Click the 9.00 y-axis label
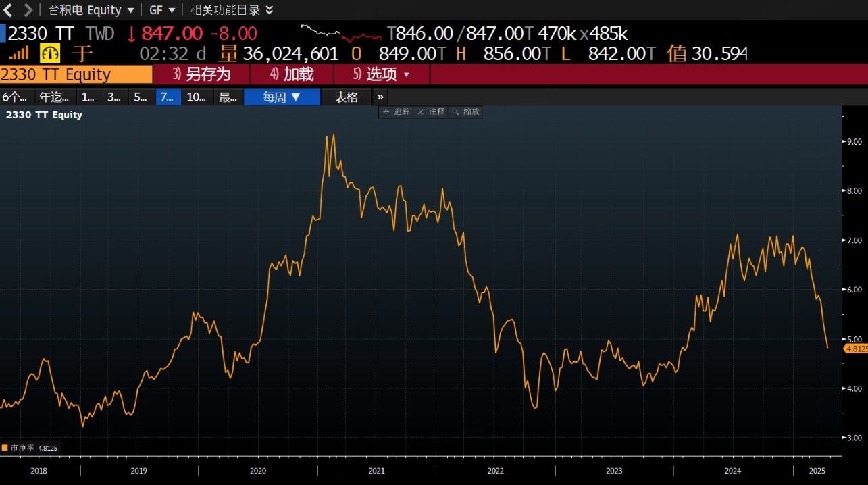Screen dimensions: 868x485 (x=854, y=142)
